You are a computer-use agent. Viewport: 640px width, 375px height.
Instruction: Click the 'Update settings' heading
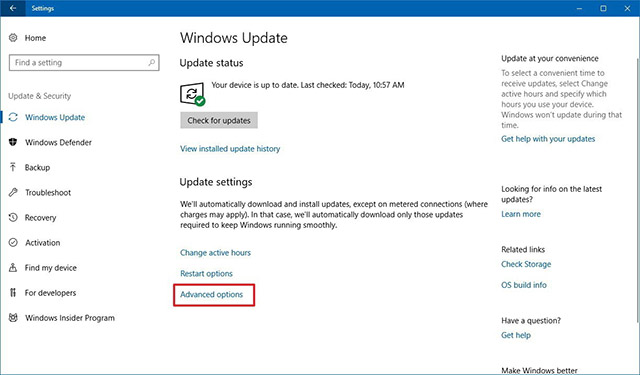(216, 182)
